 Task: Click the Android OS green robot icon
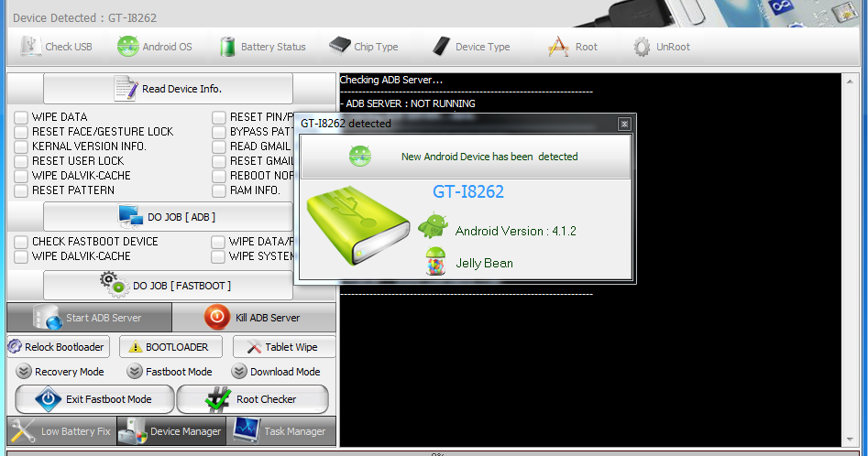[x=128, y=46]
